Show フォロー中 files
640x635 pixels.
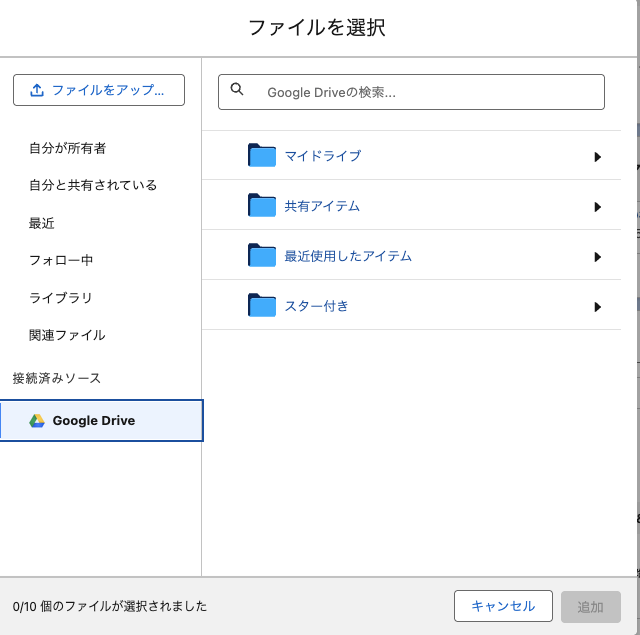(61, 260)
